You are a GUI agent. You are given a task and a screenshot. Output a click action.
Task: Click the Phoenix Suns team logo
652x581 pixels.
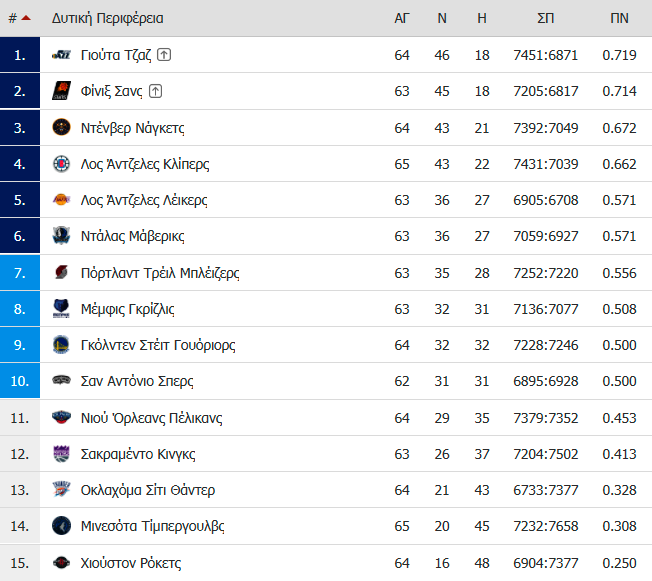pyautogui.click(x=61, y=91)
